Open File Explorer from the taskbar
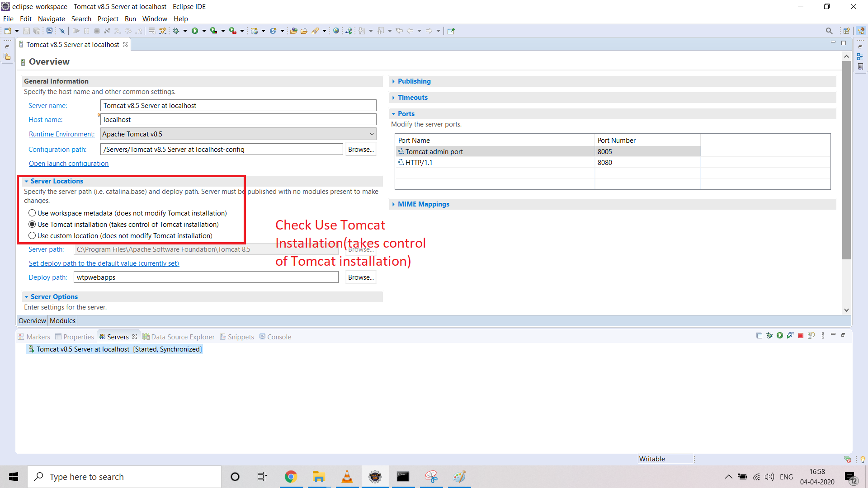Screen dimensions: 868x488 [x=319, y=477]
